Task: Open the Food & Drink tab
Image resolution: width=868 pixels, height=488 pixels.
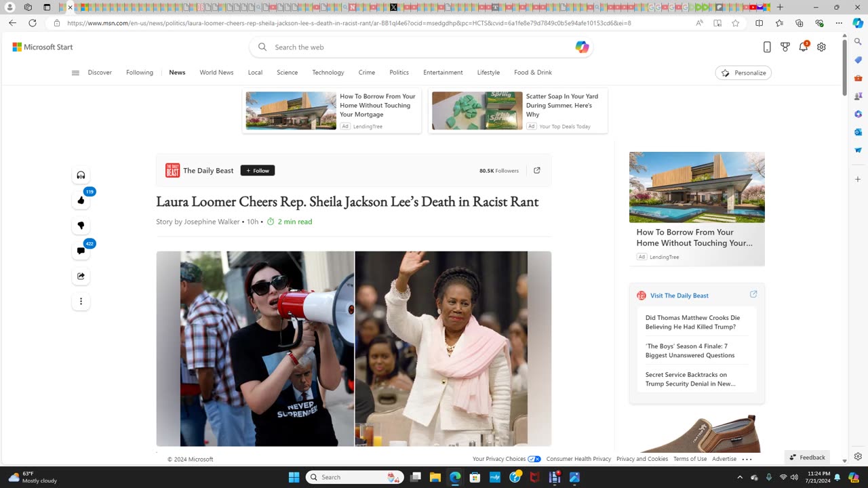Action: click(x=533, y=73)
